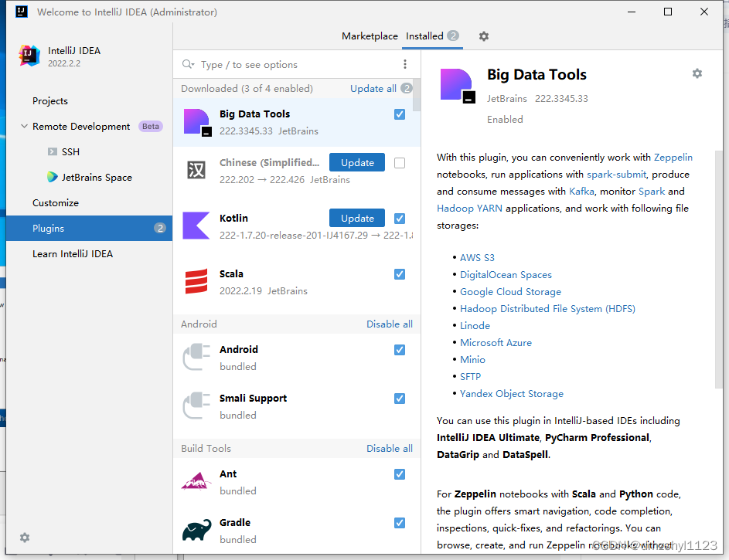This screenshot has height=560, width=729.
Task: Click the Gradle elephant icon
Action: coord(196,531)
